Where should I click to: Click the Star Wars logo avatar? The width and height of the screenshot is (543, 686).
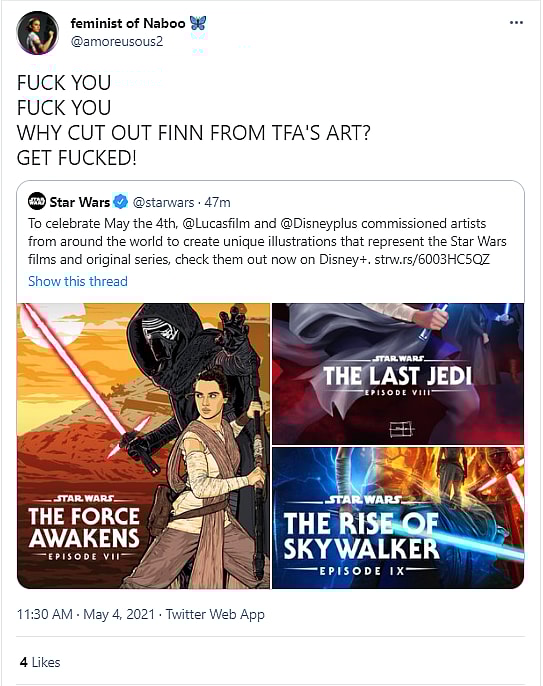pos(37,201)
